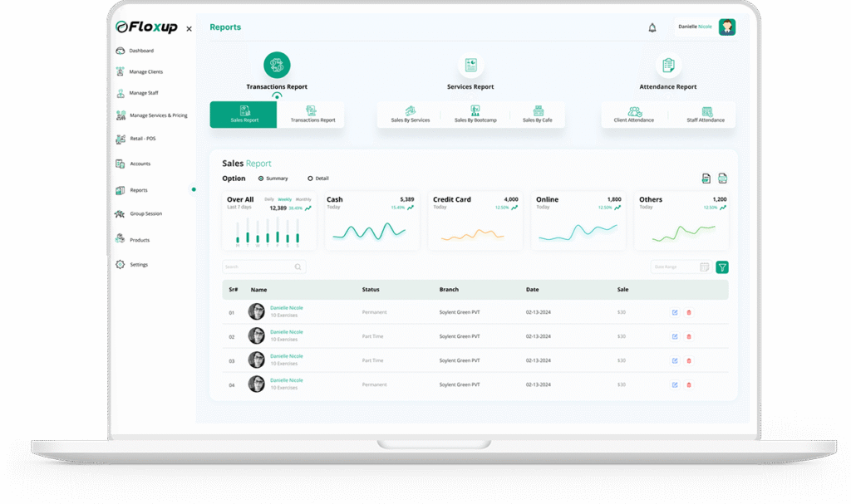This screenshot has width=851, height=504.
Task: Switch Over All chart to Monthly
Action: pos(303,199)
